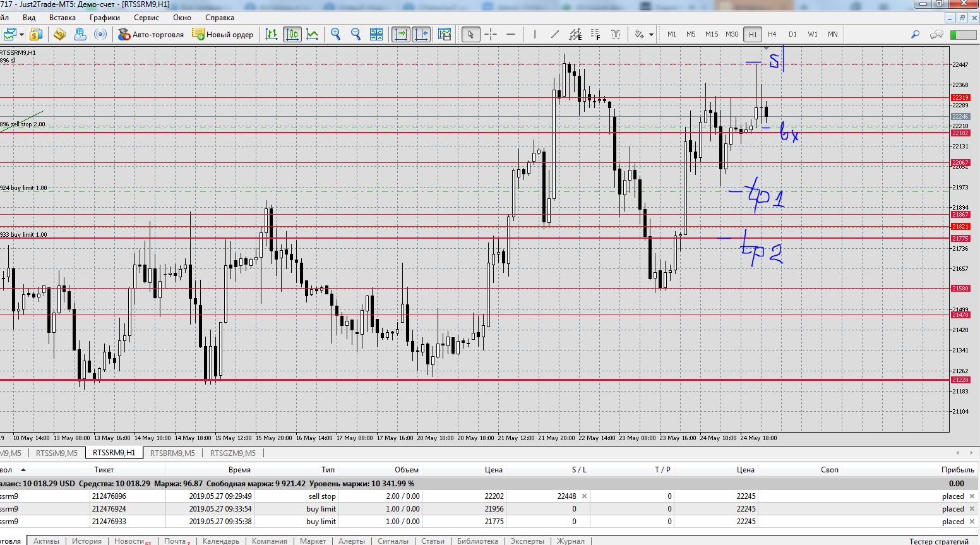The width and height of the screenshot is (980, 545).
Task: Open the search magnifier in the toolbar
Action: [915, 34]
